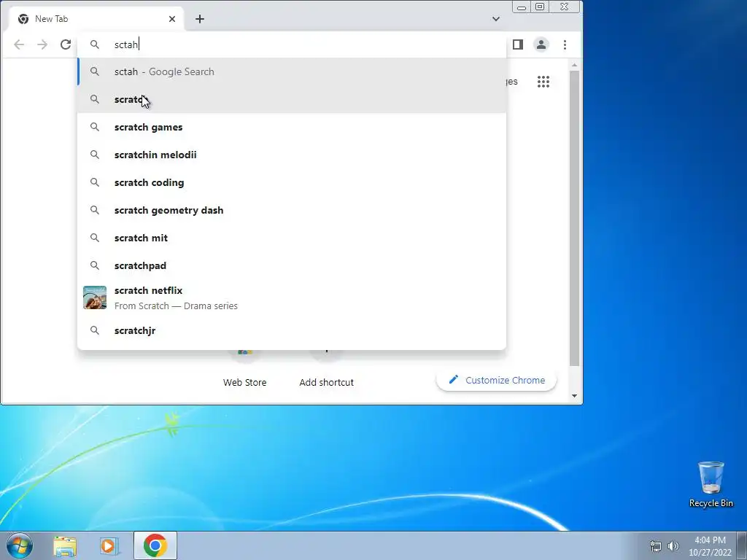Open File Explorer from taskbar

(65, 545)
